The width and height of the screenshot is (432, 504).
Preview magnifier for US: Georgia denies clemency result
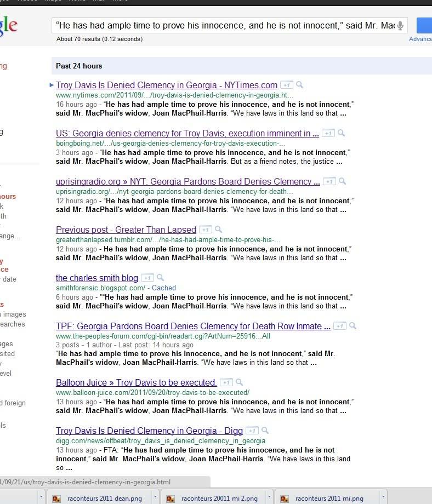pyautogui.click(x=342, y=133)
